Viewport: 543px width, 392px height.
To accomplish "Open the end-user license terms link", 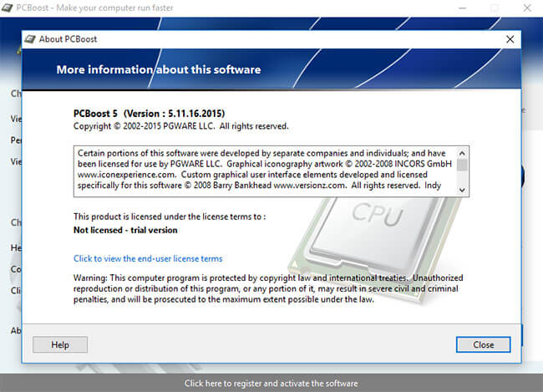I will click(x=148, y=258).
